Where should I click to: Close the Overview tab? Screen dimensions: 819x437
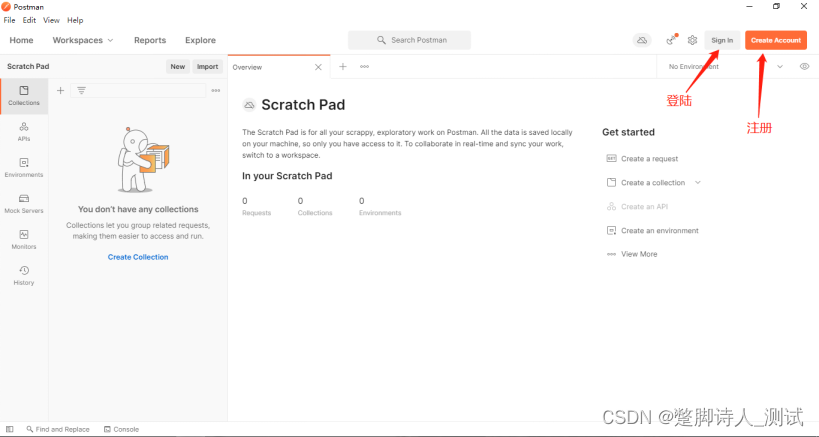pyautogui.click(x=318, y=67)
